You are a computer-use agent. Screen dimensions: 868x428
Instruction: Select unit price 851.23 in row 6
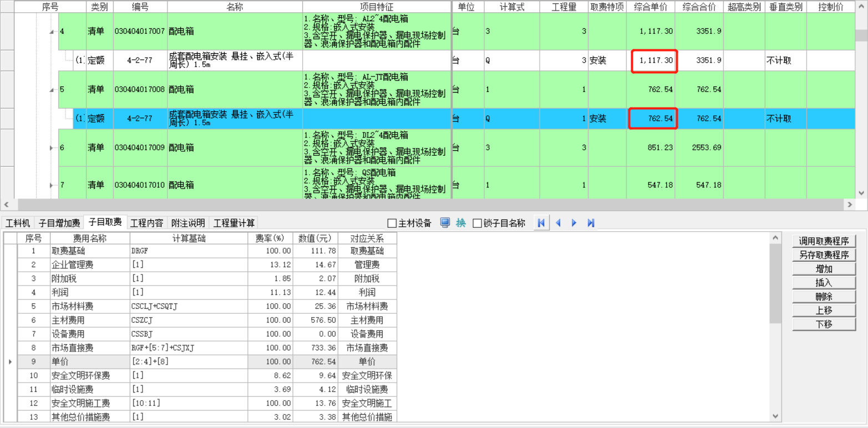coord(651,148)
